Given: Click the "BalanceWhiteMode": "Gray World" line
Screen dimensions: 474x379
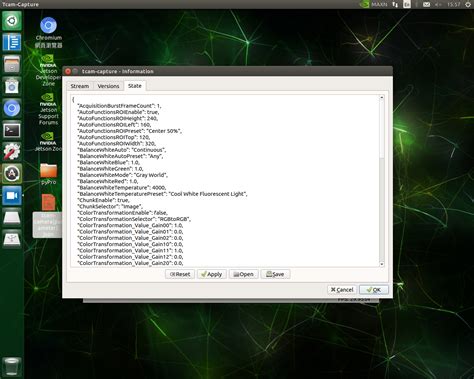Looking at the screenshot, I should pyautogui.click(x=123, y=175).
